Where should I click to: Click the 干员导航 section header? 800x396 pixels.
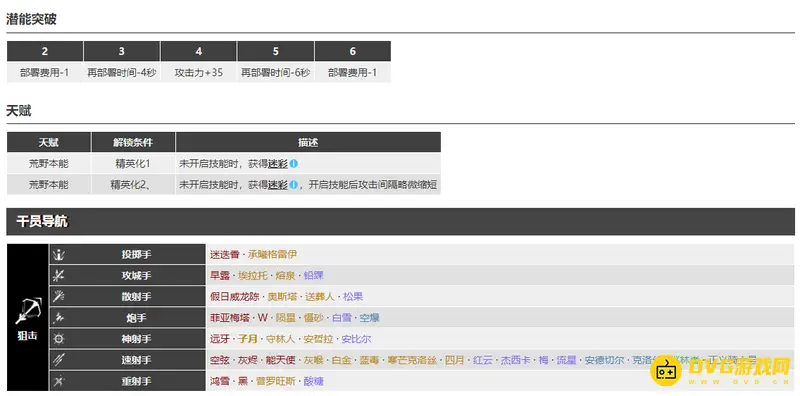(x=401, y=221)
